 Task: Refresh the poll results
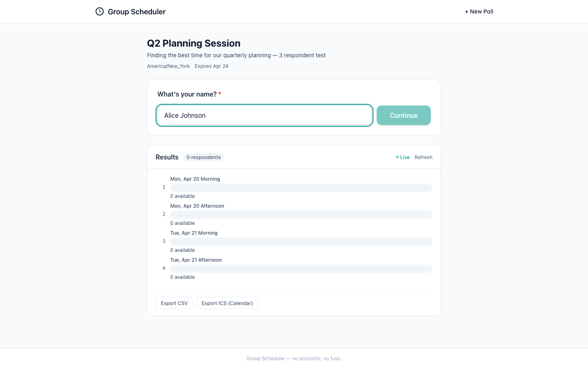coord(423,157)
